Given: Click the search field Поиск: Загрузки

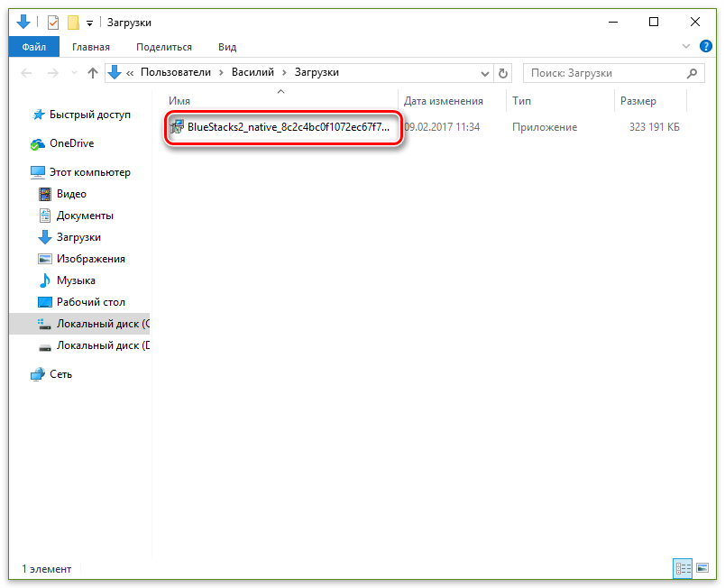Looking at the screenshot, I should (604, 73).
